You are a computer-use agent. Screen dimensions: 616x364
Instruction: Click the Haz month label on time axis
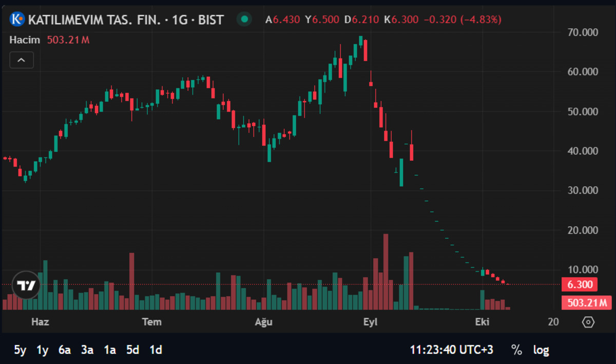pos(40,322)
